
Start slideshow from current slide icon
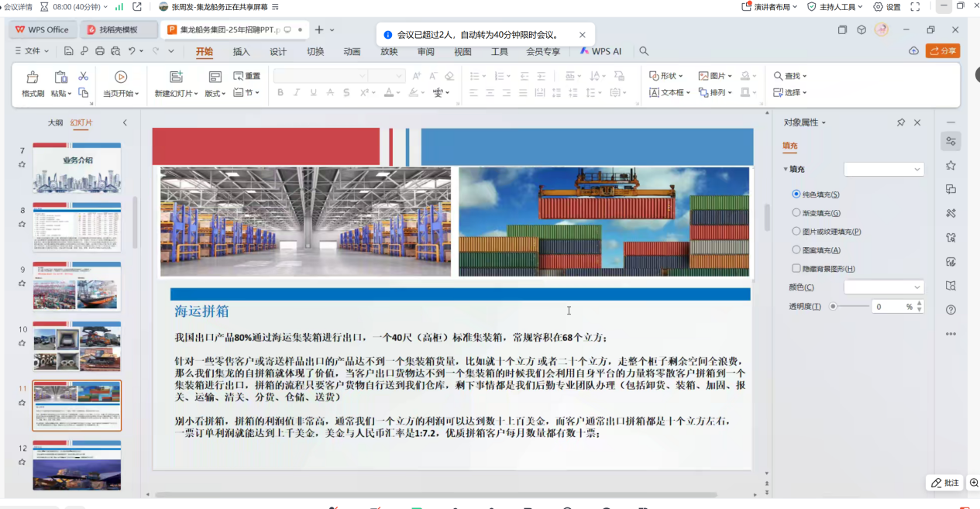pos(121,77)
